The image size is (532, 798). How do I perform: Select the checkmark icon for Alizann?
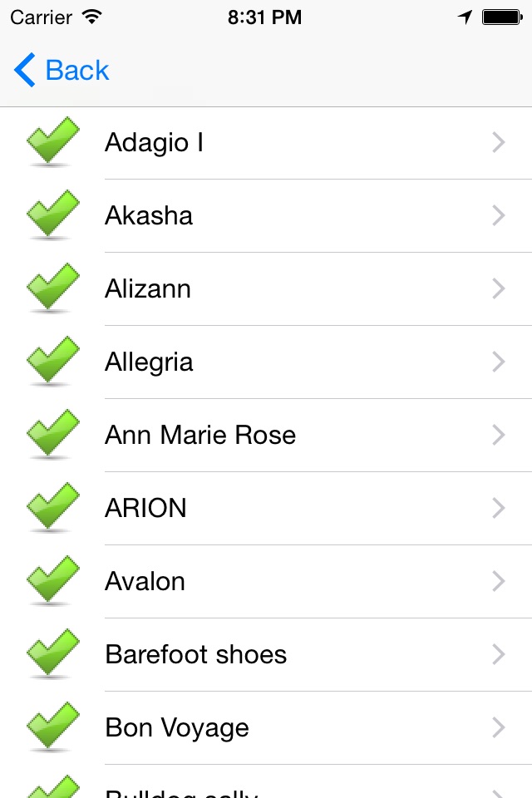[x=52, y=288]
